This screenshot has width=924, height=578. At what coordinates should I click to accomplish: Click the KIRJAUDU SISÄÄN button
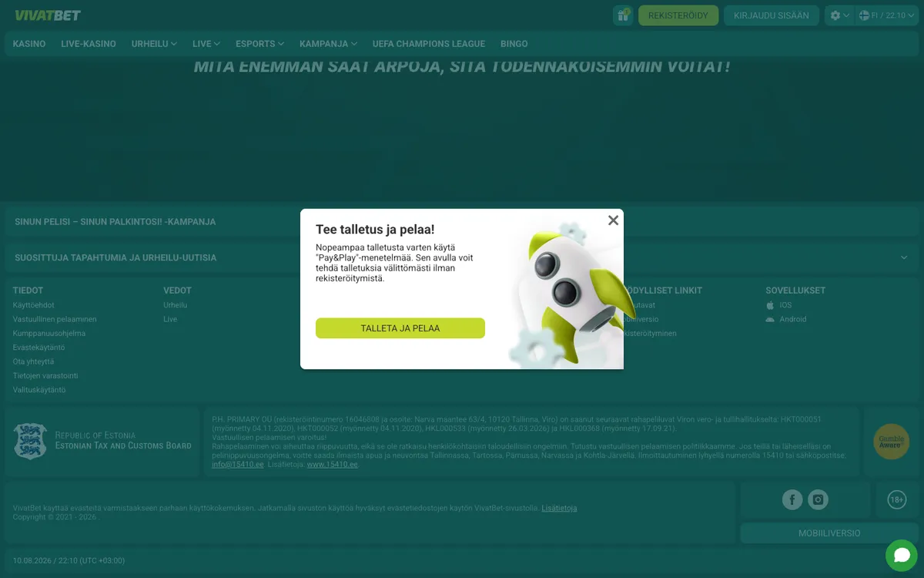(x=772, y=15)
